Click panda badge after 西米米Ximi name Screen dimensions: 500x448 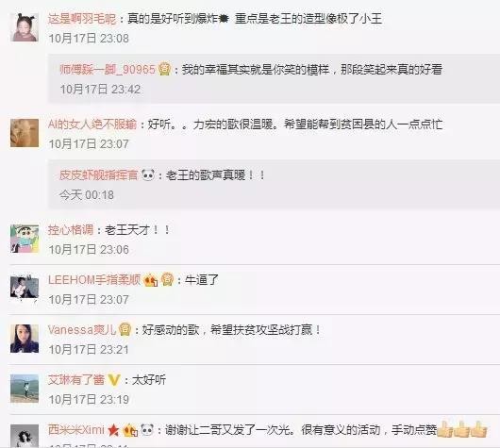point(147,430)
